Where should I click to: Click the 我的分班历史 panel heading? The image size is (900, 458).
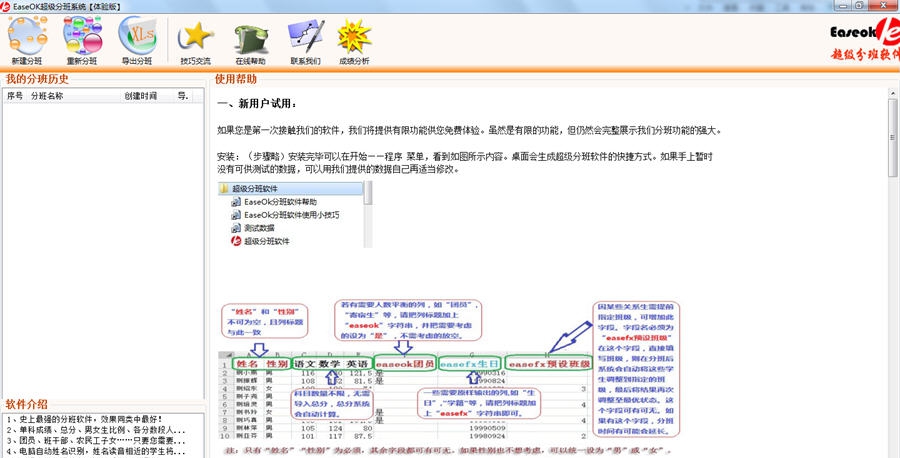(37, 79)
